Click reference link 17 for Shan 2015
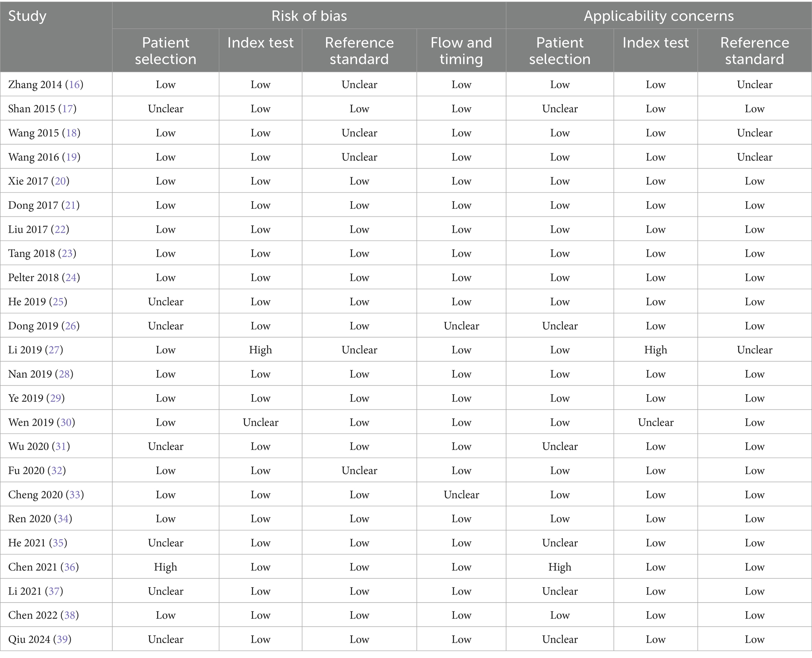 pyautogui.click(x=68, y=108)
